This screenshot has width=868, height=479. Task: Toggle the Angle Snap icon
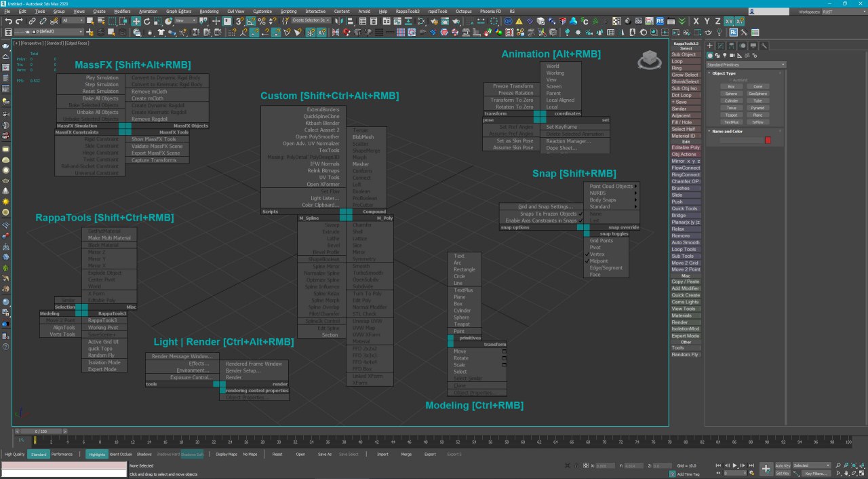251,21
